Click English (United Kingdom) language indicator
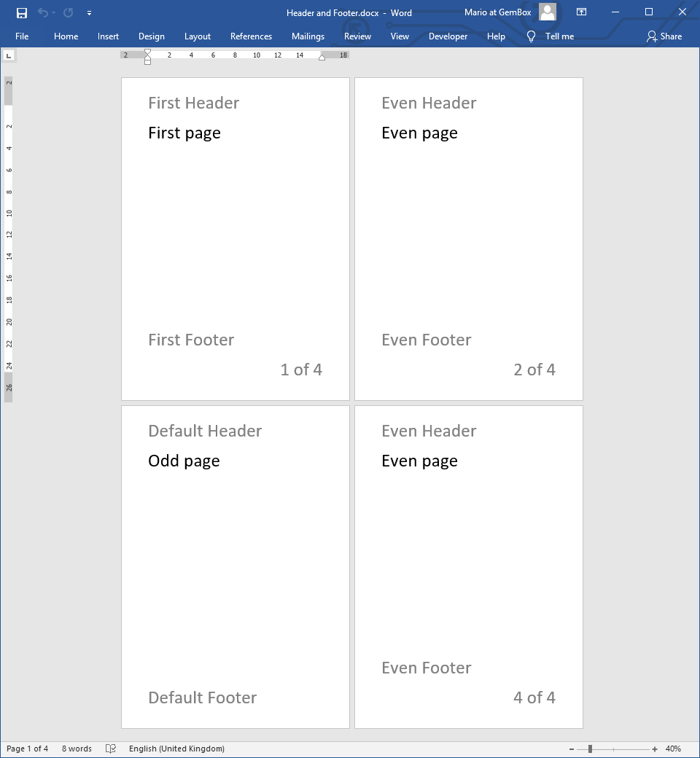The height and width of the screenshot is (758, 700). coord(176,749)
